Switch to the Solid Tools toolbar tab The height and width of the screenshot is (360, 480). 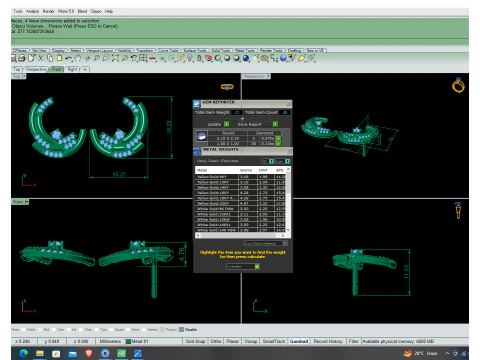tap(221, 50)
